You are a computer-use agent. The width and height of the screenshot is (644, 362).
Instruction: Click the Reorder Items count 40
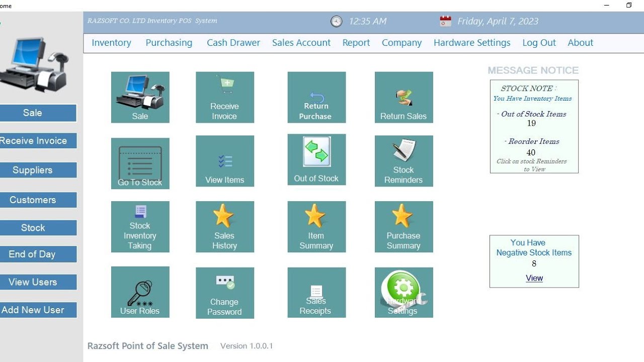pos(531,152)
